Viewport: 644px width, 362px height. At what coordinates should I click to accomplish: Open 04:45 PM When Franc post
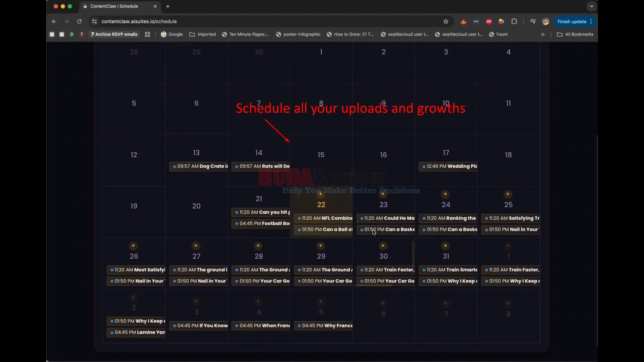click(261, 326)
